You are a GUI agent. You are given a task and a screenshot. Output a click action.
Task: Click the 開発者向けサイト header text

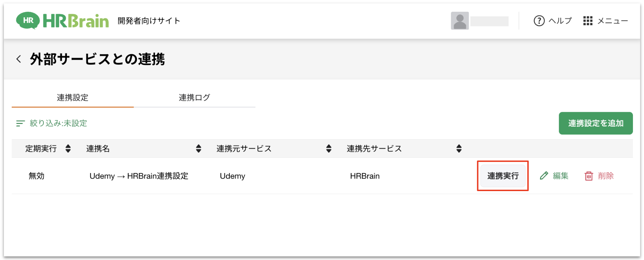pyautogui.click(x=149, y=21)
